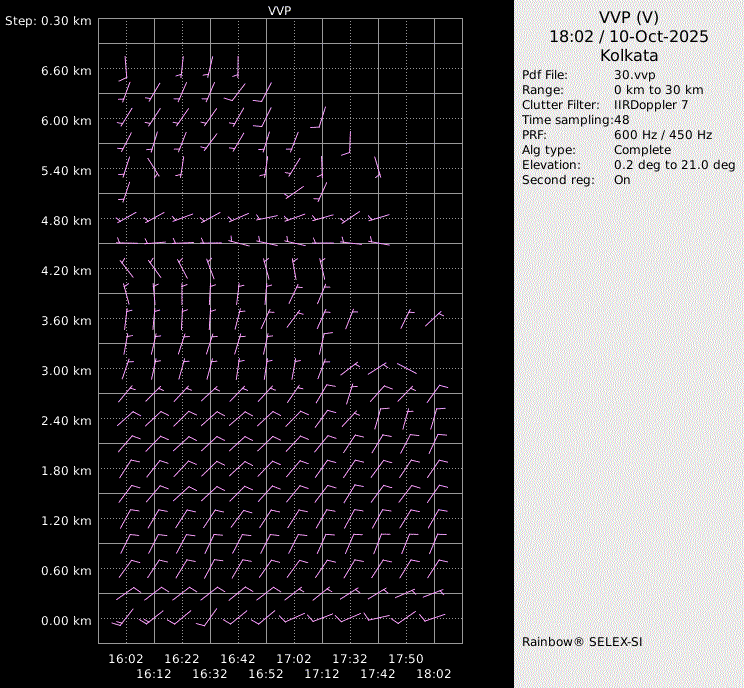Select the Kolkata station name
744x688 pixels.
628,56
